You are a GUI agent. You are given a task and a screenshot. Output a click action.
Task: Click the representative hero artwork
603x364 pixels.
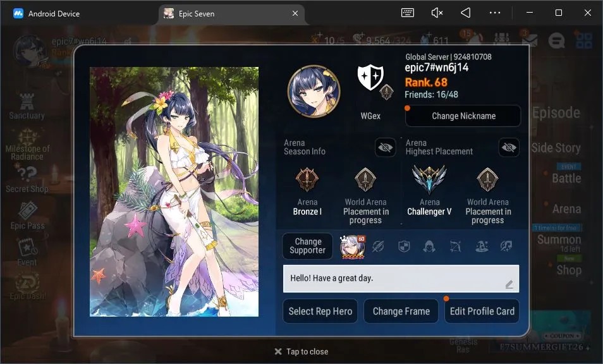(x=174, y=192)
